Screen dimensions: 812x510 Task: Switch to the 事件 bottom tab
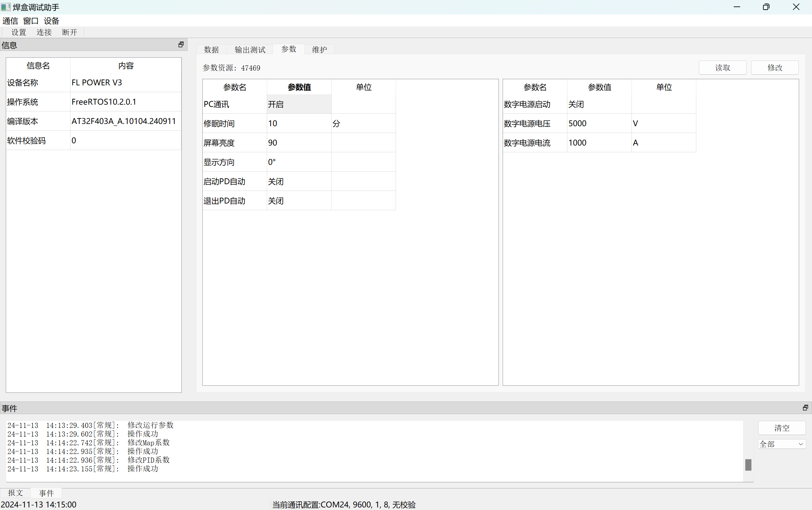(x=46, y=493)
